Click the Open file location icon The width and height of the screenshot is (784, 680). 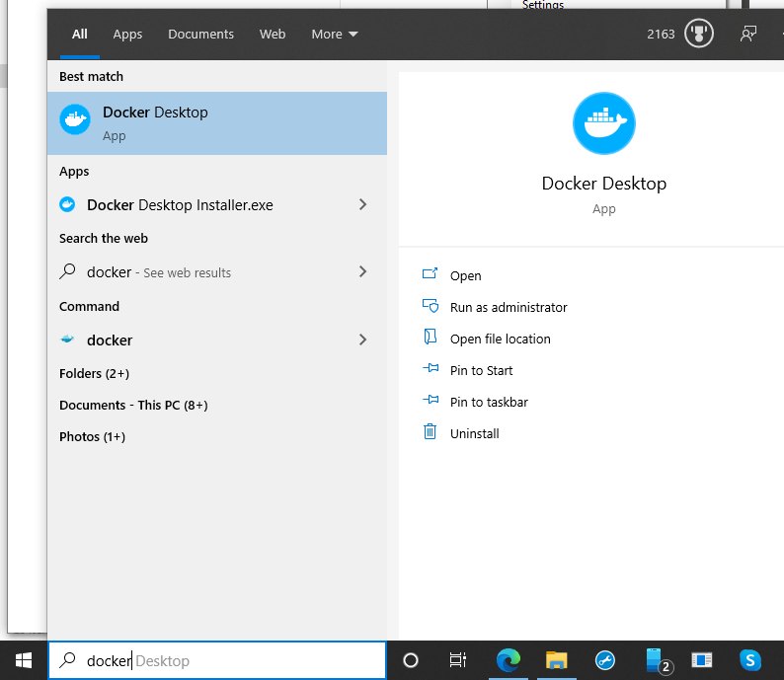click(x=430, y=338)
